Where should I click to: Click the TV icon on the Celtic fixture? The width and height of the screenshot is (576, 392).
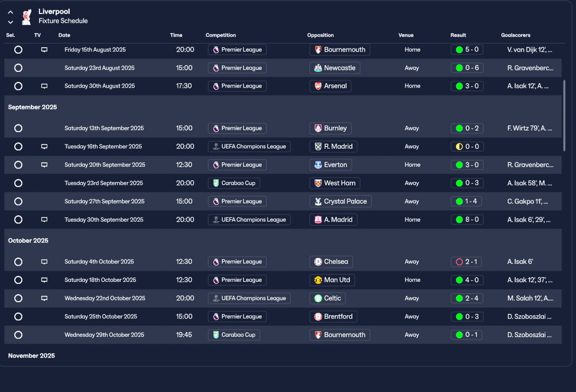click(x=44, y=298)
